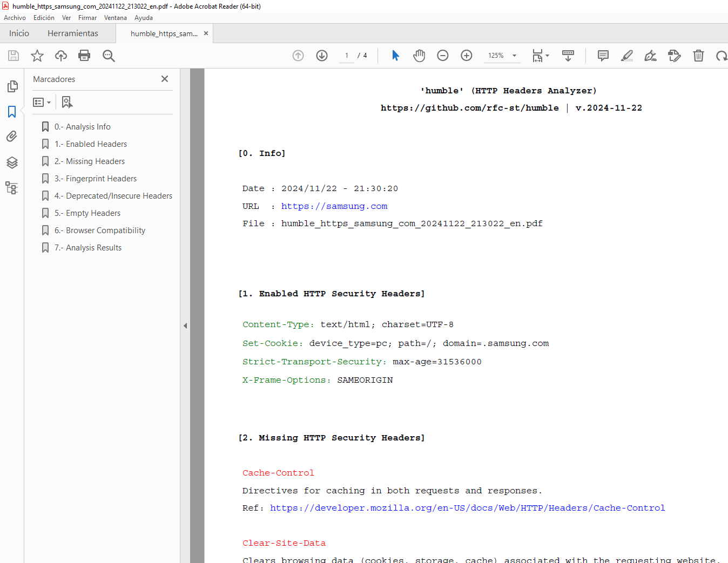Open the find text magnifier icon
This screenshot has height=563, width=728.
(109, 56)
